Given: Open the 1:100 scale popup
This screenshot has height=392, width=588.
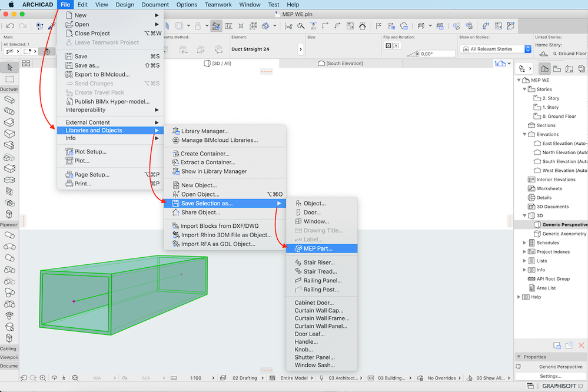Looking at the screenshot, I should click(x=195, y=378).
